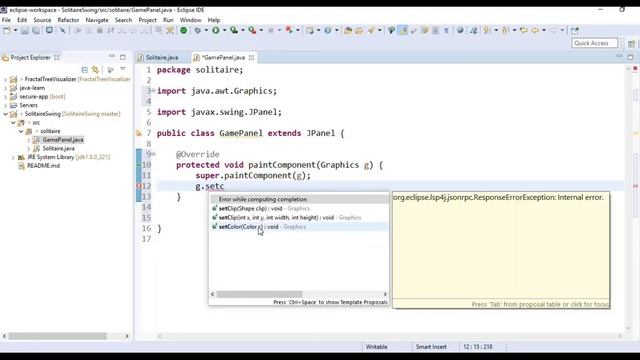The image size is (640, 360).
Task: Close the GamePanel.java tab
Action: pos(251,58)
